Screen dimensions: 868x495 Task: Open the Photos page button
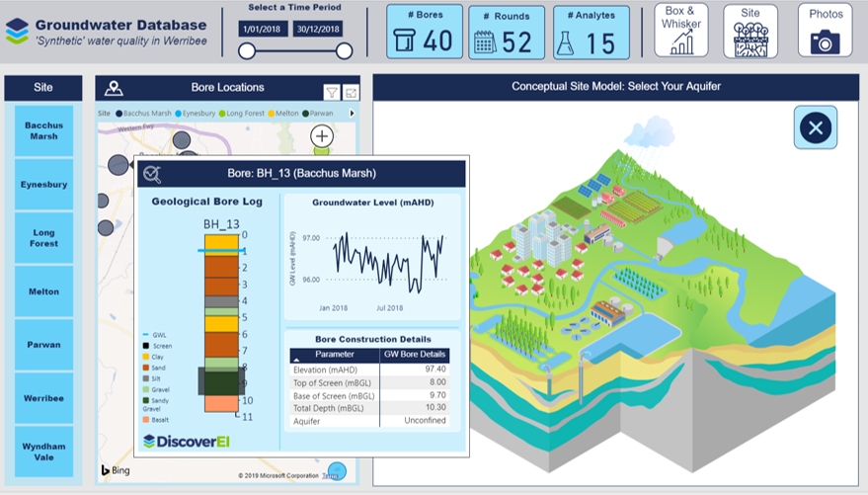(825, 31)
